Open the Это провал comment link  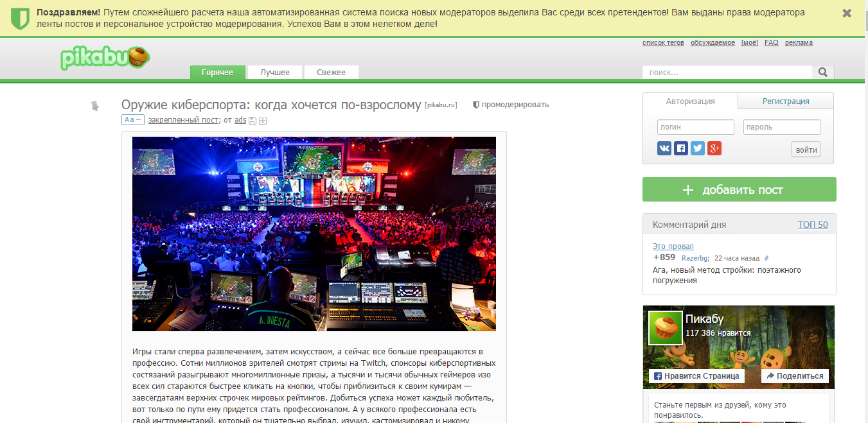(673, 246)
